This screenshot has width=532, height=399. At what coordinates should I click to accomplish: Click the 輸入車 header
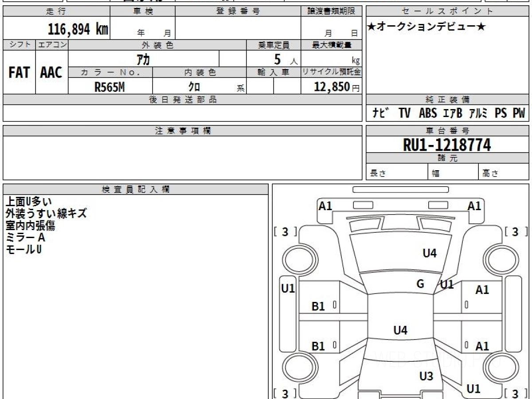pyautogui.click(x=274, y=72)
